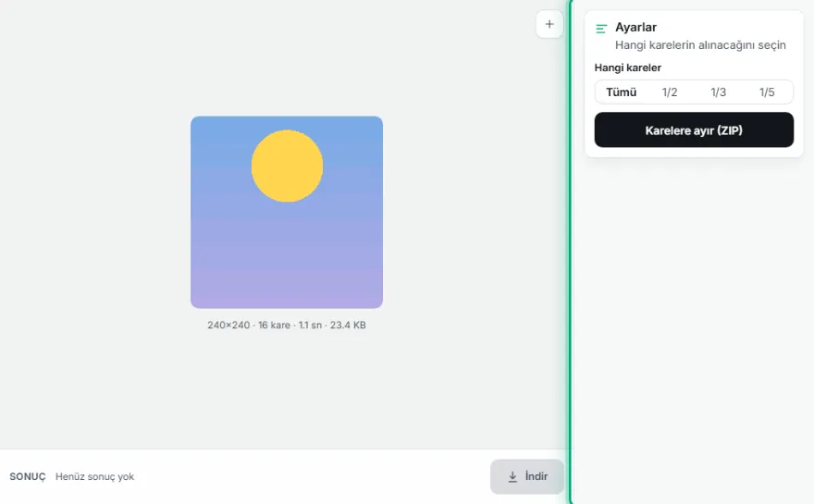This screenshot has height=504, width=814.
Task: Click Karelere ayır (ZIP) button
Action: pos(694,129)
